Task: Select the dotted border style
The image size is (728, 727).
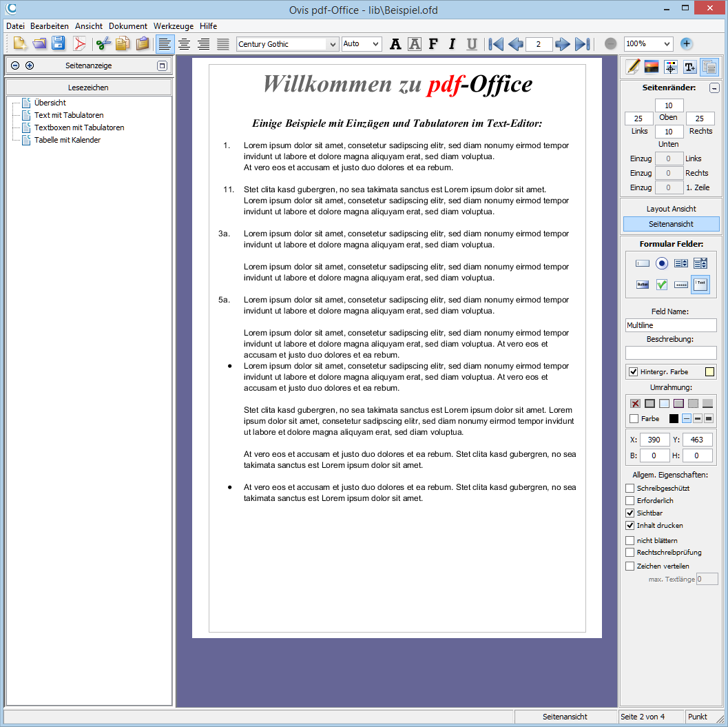Action: coord(693,403)
